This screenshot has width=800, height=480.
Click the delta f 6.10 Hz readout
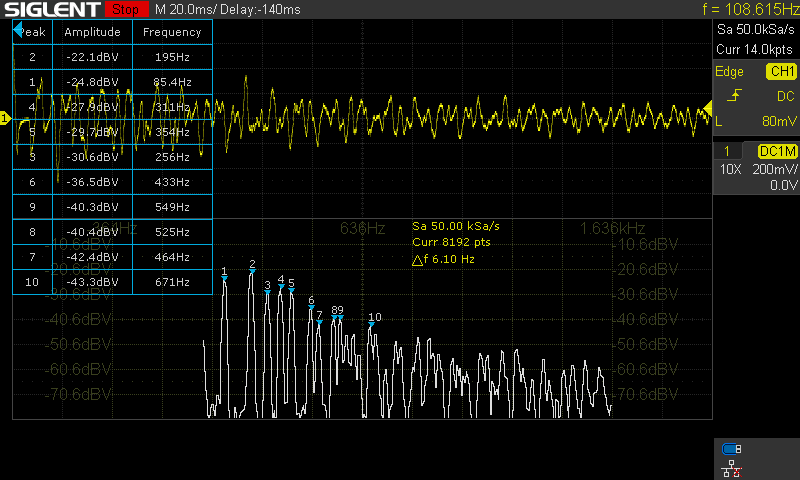[443, 260]
